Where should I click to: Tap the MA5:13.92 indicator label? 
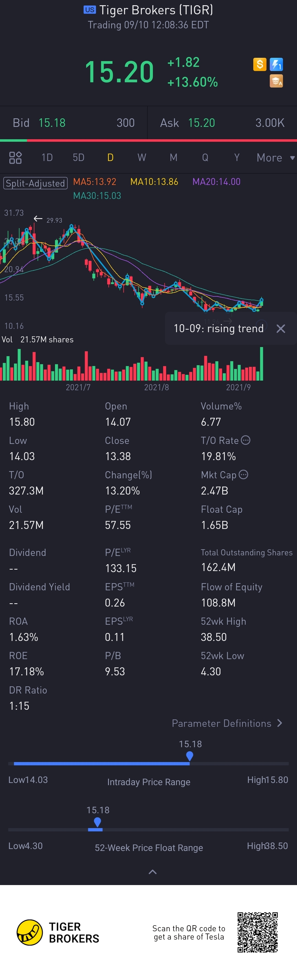(x=95, y=181)
